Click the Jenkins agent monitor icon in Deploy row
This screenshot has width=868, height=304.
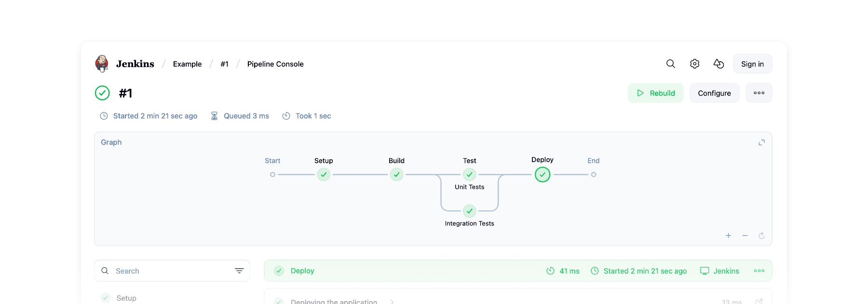point(705,271)
